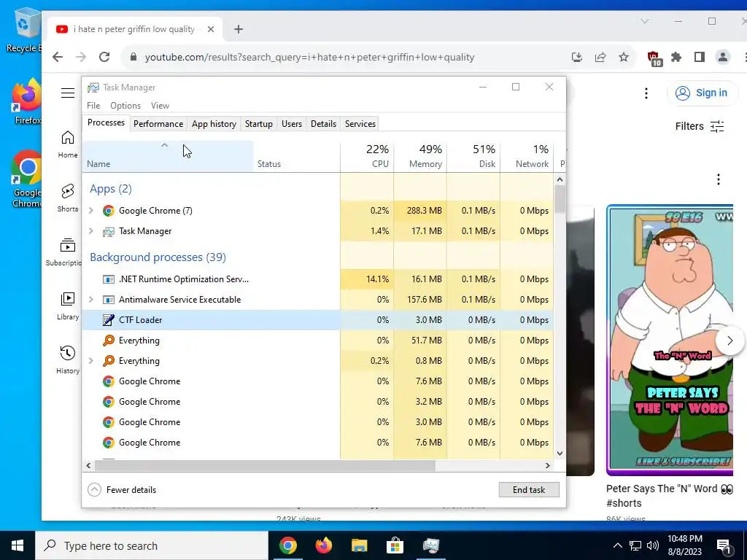The height and width of the screenshot is (560, 747).
Task: Click the .NET Runtime Optimization Service icon
Action: pos(109,279)
